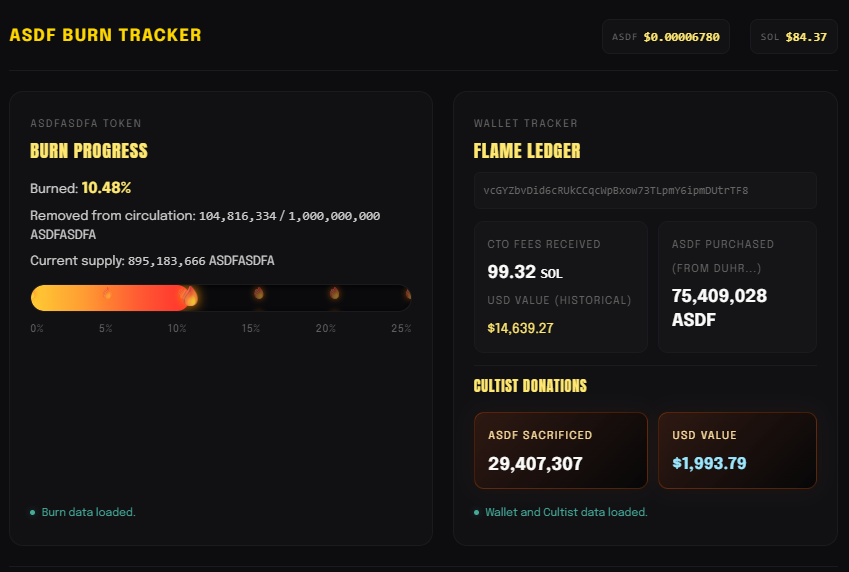Select the wallet address vcGYZbvDid6cRUkCCqcWpBxow73TLpmY6ipmDUtrTF8 field
The height and width of the screenshot is (572, 849).
pos(645,191)
